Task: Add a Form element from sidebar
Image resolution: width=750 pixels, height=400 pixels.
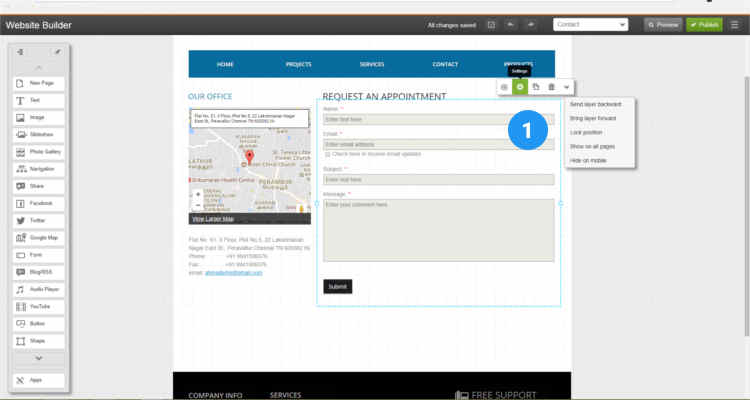Action: [x=39, y=255]
